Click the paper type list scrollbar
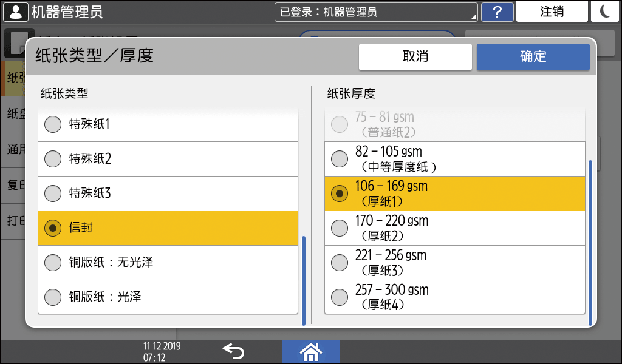Viewport: 622px width, 364px height. point(304,279)
